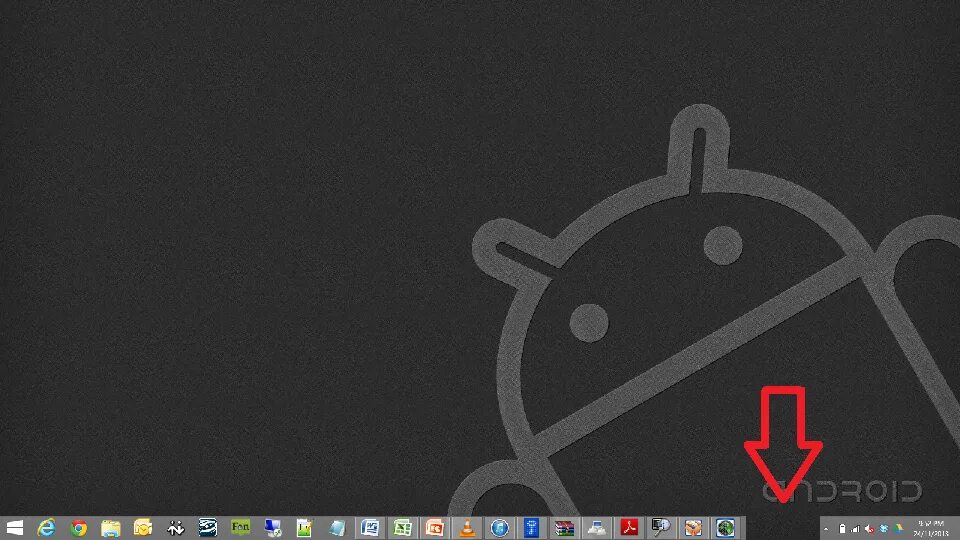Open the blue computer monitor icon
Screen dimensions: 960x540
pos(272,528)
